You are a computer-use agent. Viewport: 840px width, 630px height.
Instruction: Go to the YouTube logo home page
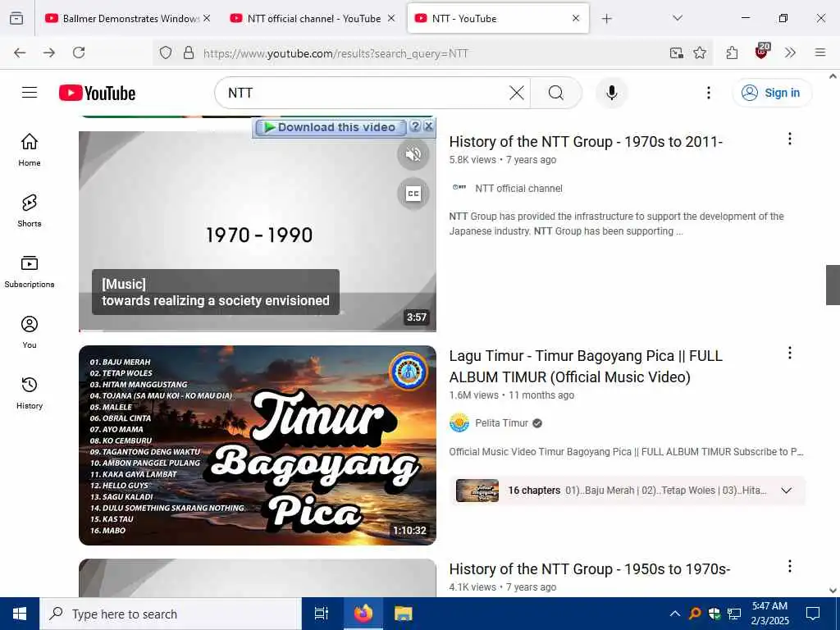(x=97, y=93)
